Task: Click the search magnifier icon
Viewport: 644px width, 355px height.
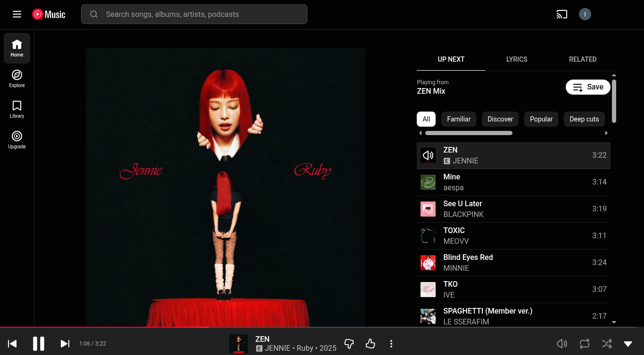Action: pos(94,14)
